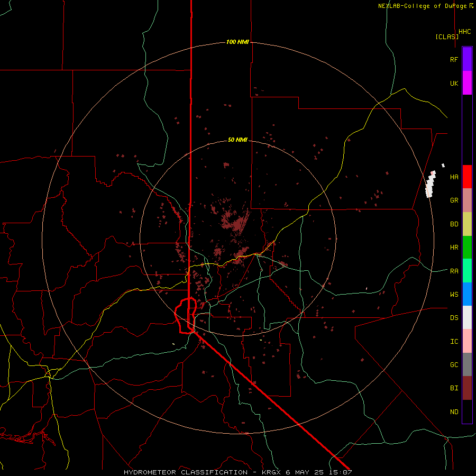Viewport: 476px width, 476px height.
Task: Click the GC gray legend swatch
Action: coord(467,364)
